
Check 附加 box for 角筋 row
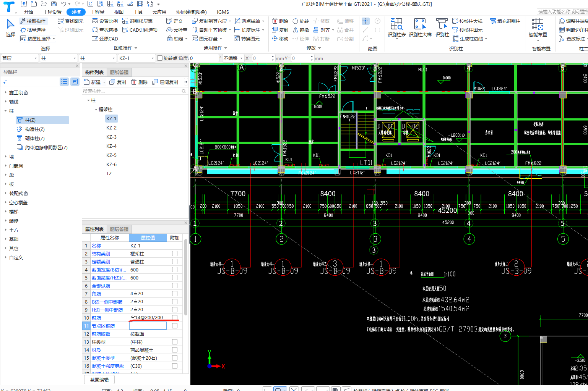tap(175, 294)
